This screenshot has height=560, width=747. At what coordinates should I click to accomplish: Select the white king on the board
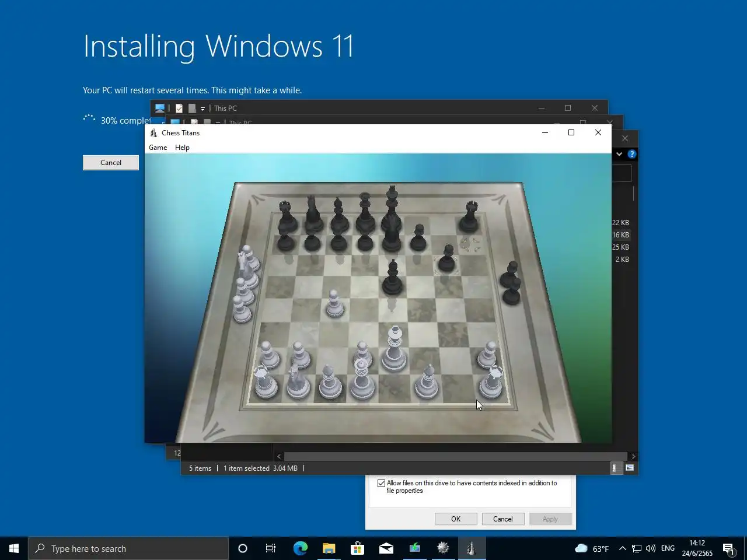tap(394, 349)
